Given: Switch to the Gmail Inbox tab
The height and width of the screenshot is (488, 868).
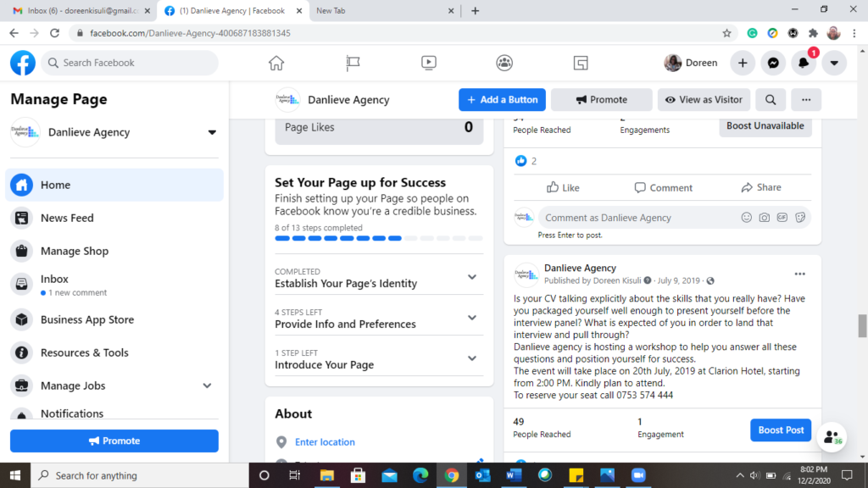Looking at the screenshot, I should tap(82, 10).
